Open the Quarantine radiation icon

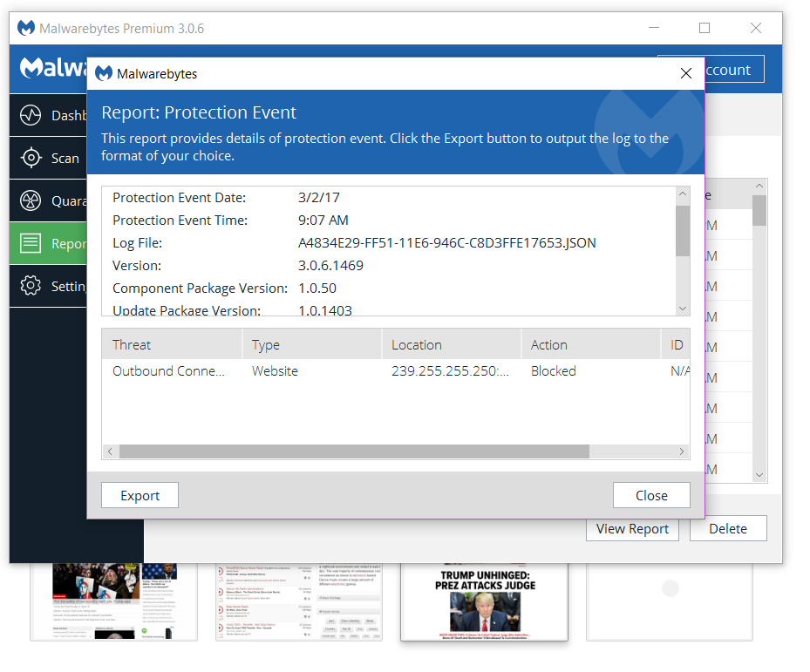(x=31, y=200)
